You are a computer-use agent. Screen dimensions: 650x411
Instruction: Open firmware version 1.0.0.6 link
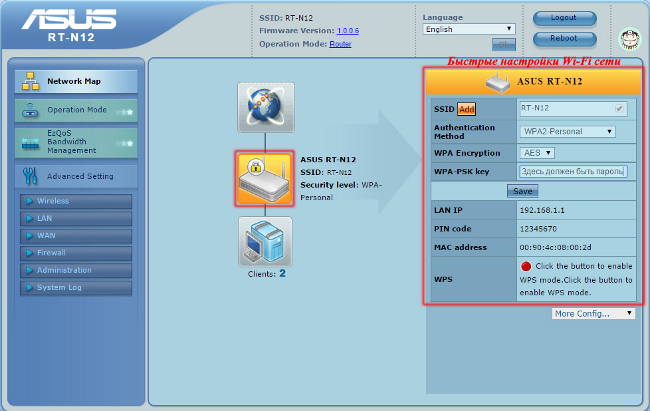(348, 31)
